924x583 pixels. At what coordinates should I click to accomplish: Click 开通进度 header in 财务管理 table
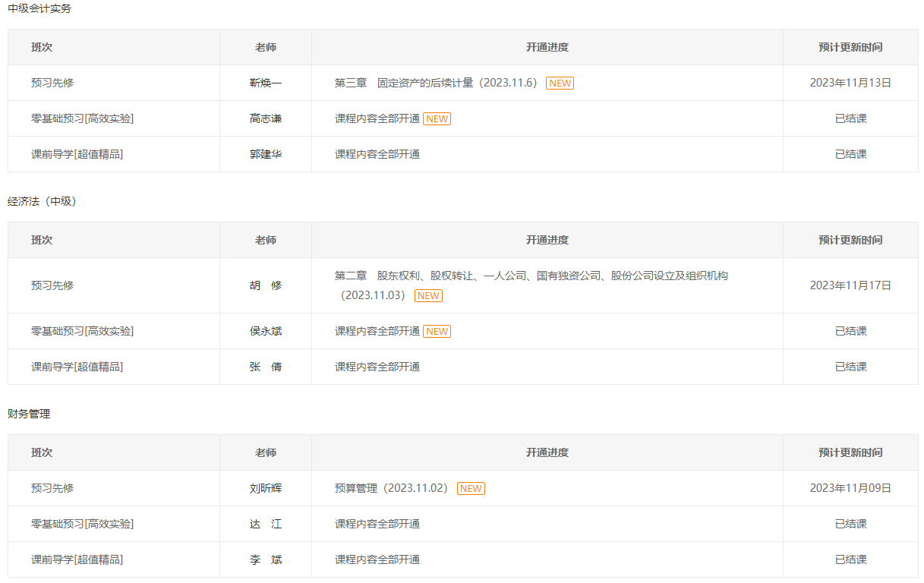click(x=547, y=453)
